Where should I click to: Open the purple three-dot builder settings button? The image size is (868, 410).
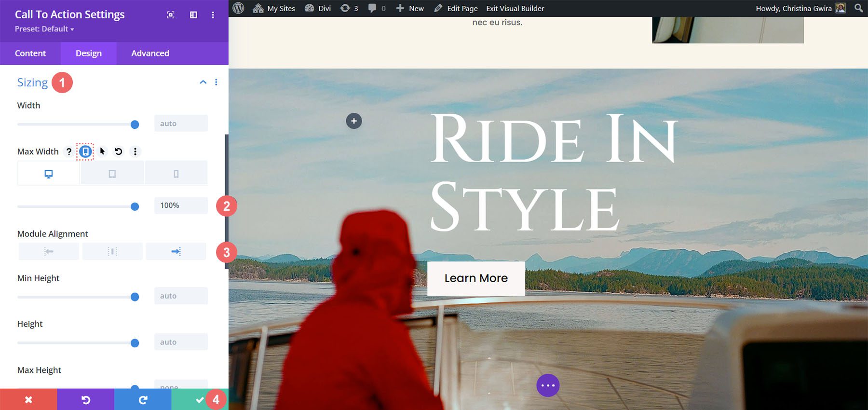coord(548,385)
